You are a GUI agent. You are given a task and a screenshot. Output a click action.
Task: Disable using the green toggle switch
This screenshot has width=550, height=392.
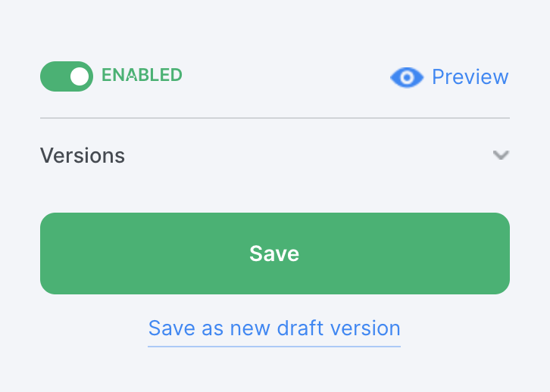[x=67, y=76]
